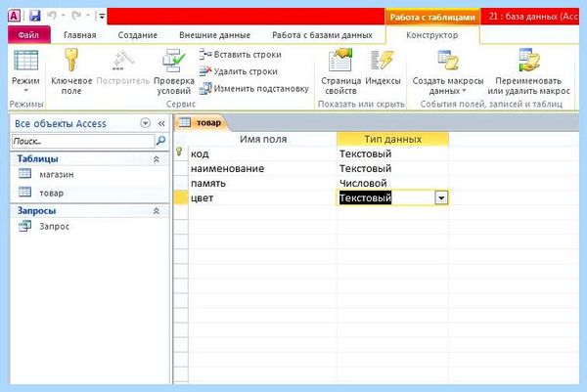Click Удалить строки in the ribbon
This screenshot has width=587, height=392.
tap(239, 71)
